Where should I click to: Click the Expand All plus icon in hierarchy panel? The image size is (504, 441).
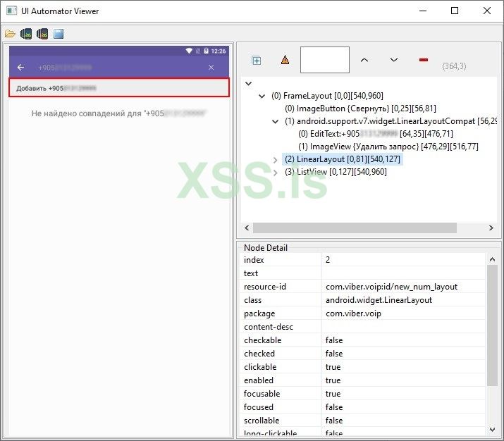point(256,60)
